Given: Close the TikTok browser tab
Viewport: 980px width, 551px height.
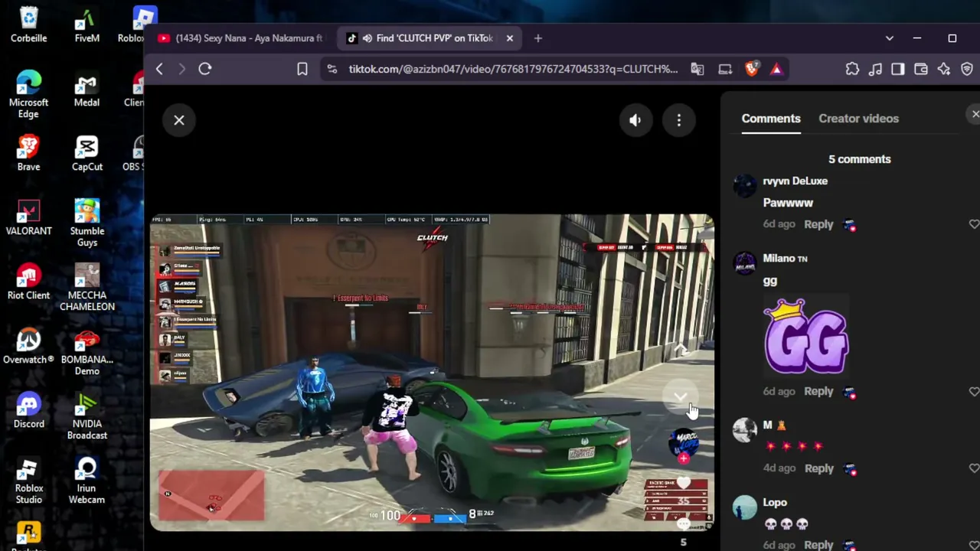Looking at the screenshot, I should click(x=509, y=38).
